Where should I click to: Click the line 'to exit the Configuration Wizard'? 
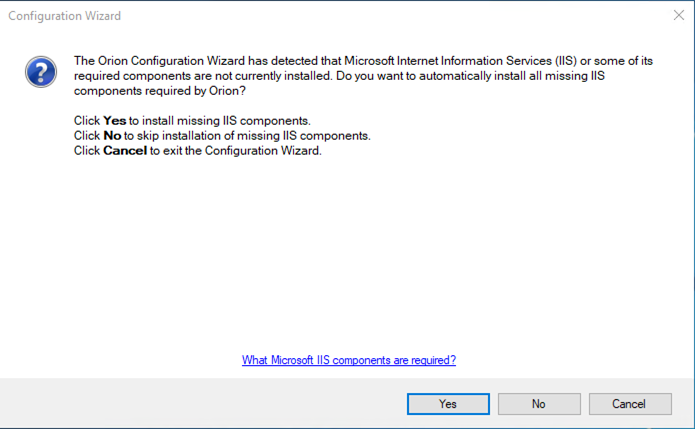(236, 151)
